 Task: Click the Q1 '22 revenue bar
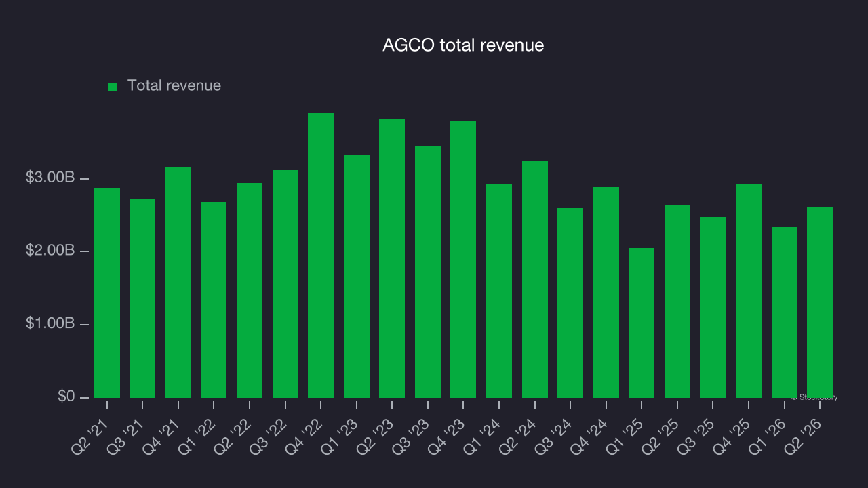click(x=214, y=300)
